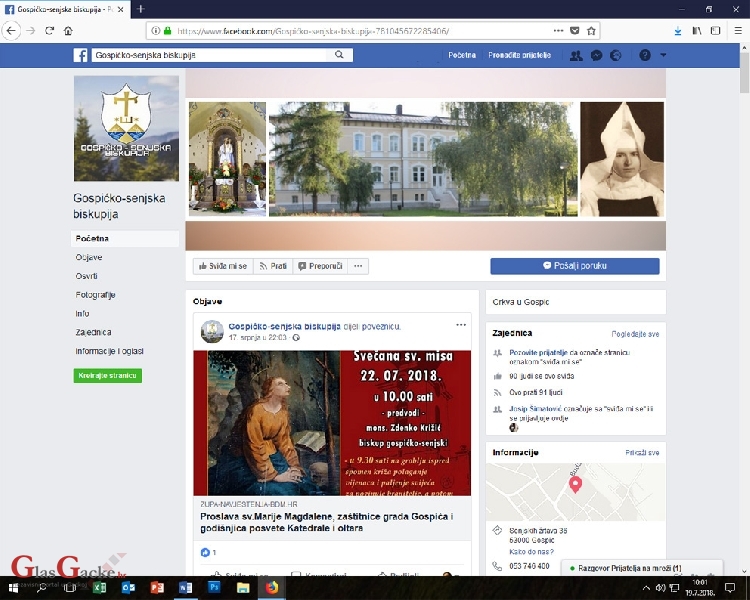This screenshot has height=600, width=750.
Task: Open the Razgovor Prijatelja na mreži chat bar
Action: (642, 568)
